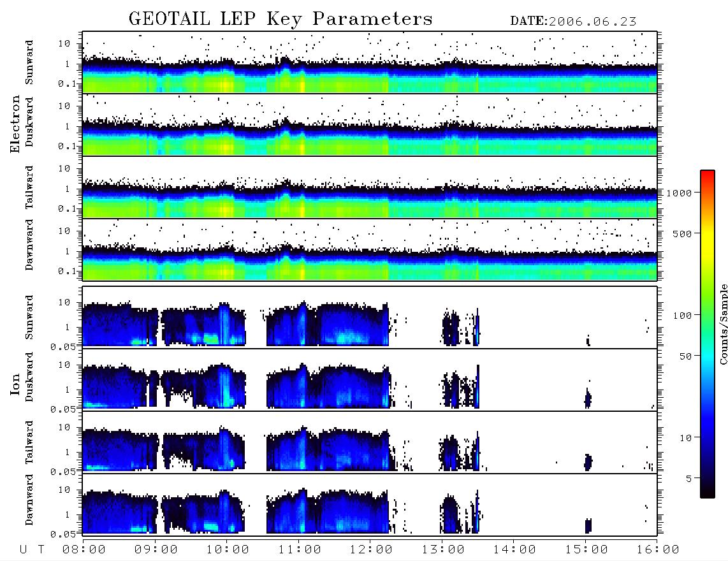The width and height of the screenshot is (728, 561).
Task: Click the "Ion" group axis label
Action: (15, 384)
